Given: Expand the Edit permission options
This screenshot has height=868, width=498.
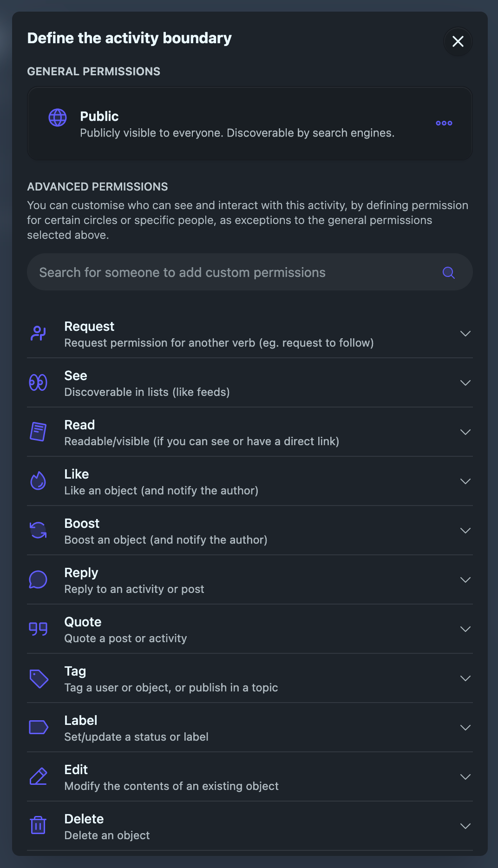Looking at the screenshot, I should (x=465, y=776).
